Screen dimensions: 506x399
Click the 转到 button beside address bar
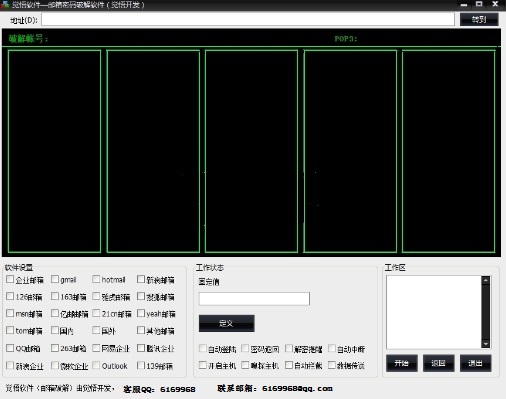(x=479, y=19)
